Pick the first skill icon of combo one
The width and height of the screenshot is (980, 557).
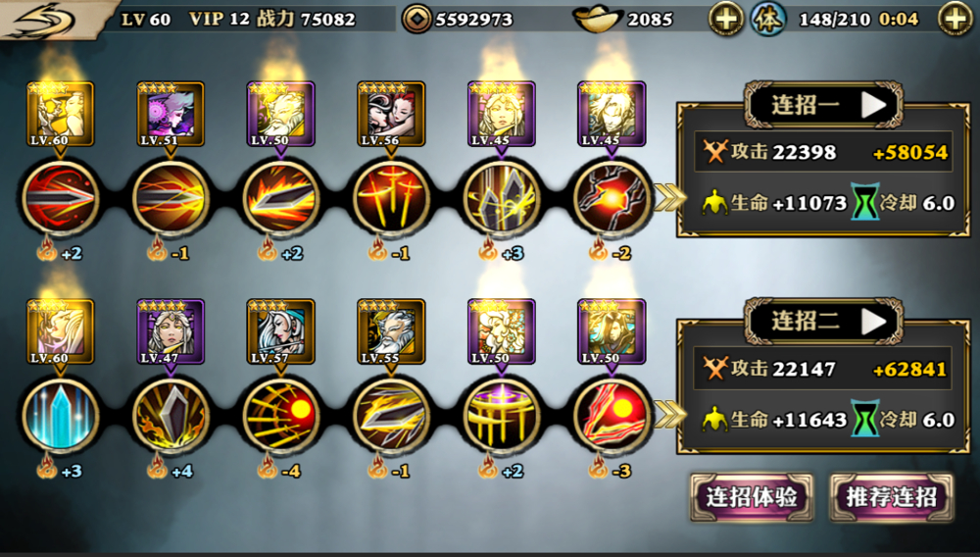click(61, 198)
